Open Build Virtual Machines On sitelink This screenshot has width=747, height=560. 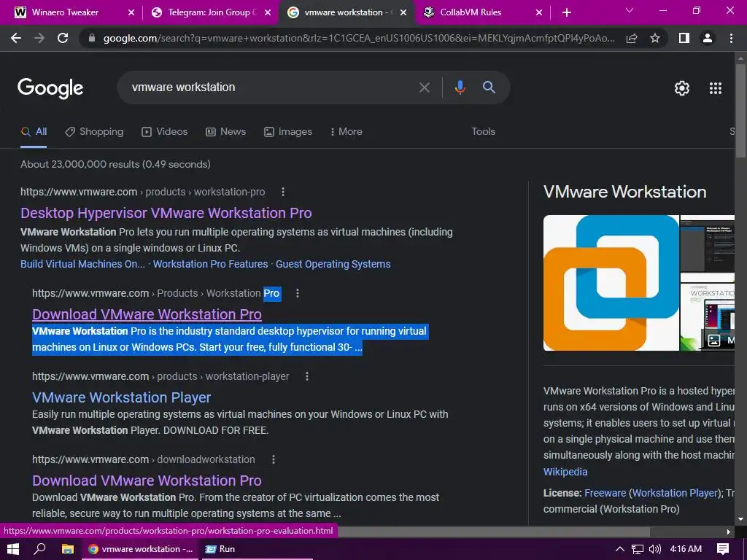[82, 264]
